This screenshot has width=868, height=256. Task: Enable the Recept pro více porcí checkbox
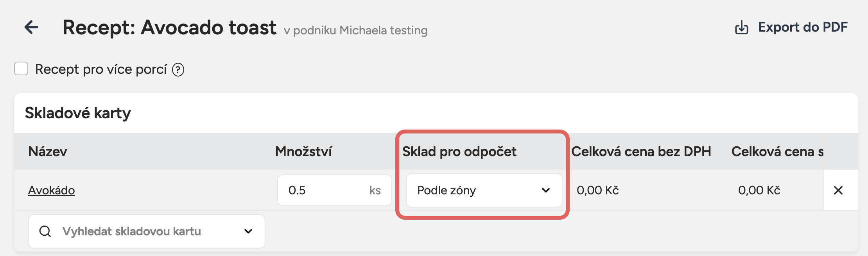tap(21, 69)
